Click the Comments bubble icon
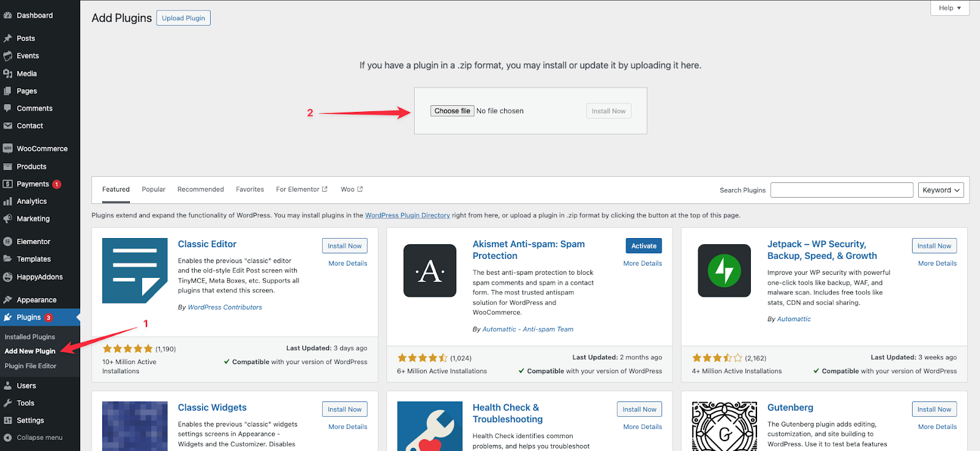Image resolution: width=980 pixels, height=451 pixels. [x=8, y=108]
